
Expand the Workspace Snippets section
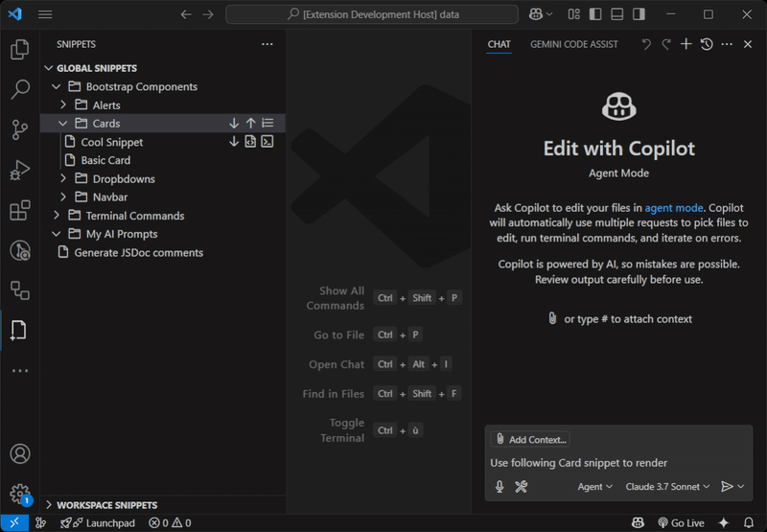coord(49,504)
